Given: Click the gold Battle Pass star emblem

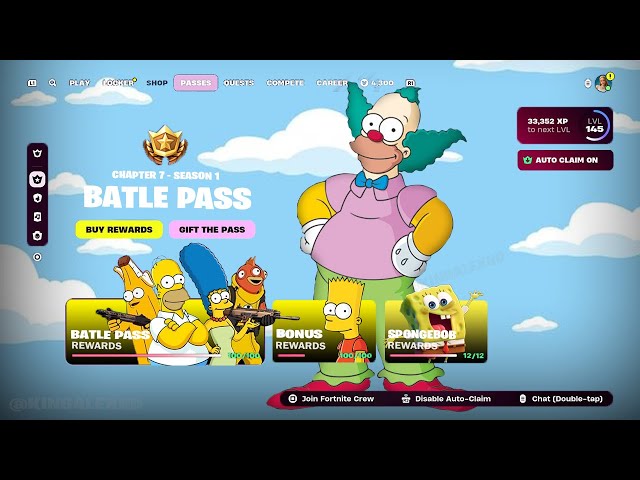Looking at the screenshot, I should [165, 146].
